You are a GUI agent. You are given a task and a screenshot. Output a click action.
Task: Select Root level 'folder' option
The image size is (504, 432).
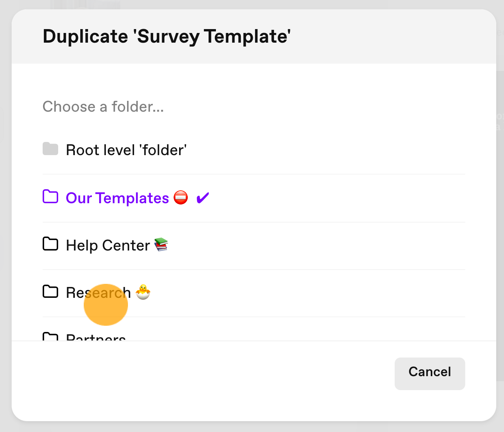(x=254, y=150)
